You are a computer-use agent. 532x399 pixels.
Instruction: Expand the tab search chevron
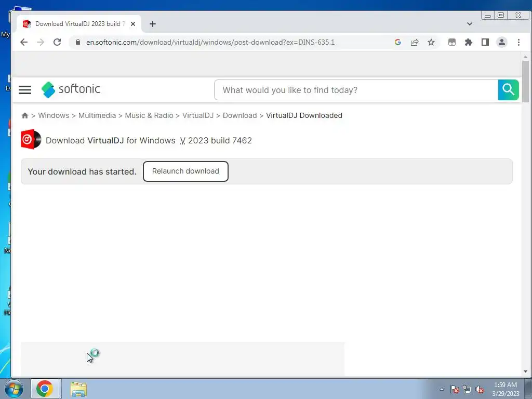[470, 24]
